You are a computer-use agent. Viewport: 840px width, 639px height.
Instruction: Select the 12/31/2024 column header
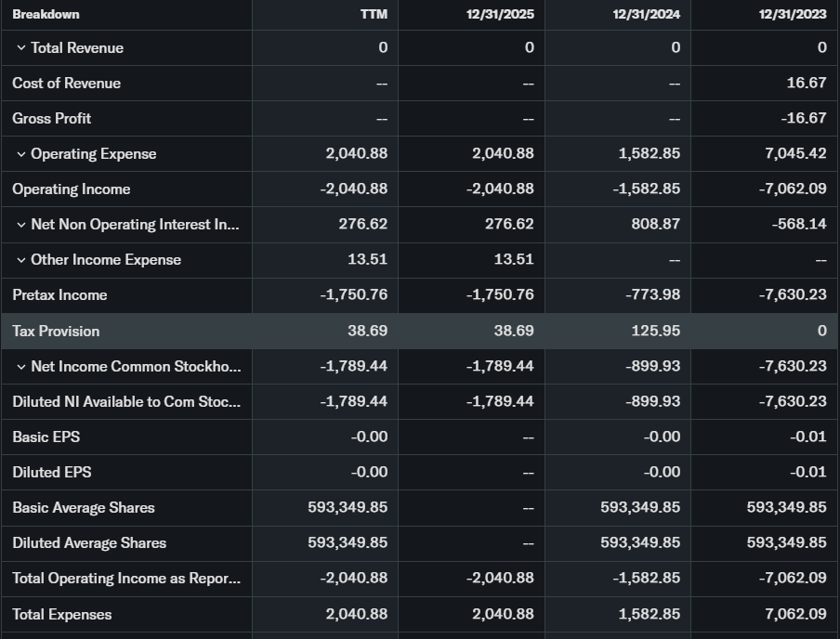(646, 14)
